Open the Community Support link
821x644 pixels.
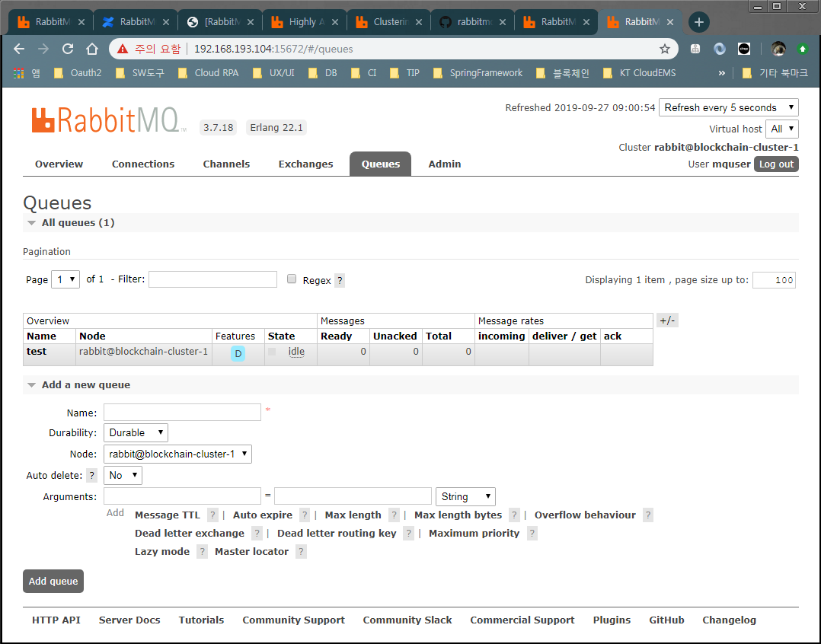[293, 620]
